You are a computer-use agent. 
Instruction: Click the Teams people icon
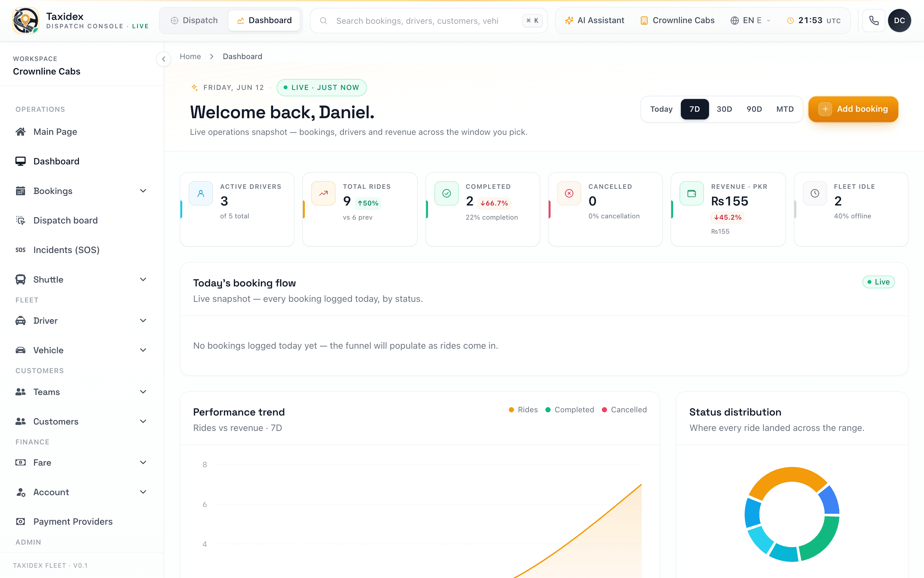(x=21, y=392)
